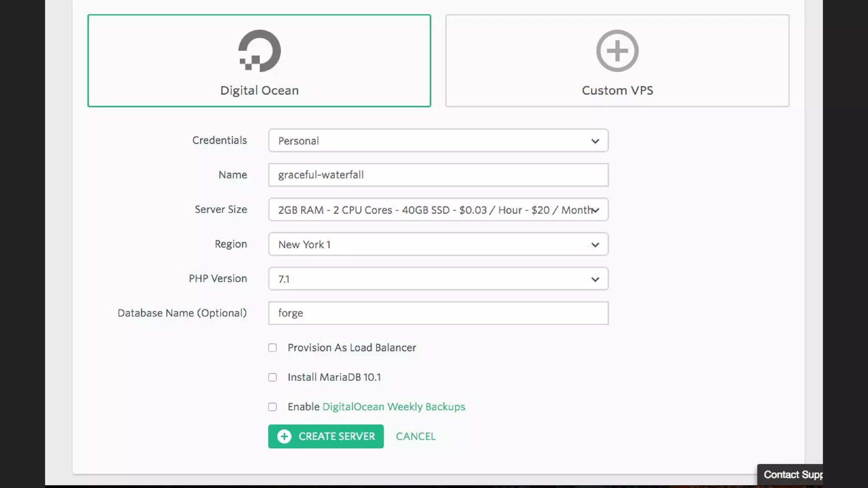
Task: Click the Server Size chevron arrow
Action: (x=596, y=210)
